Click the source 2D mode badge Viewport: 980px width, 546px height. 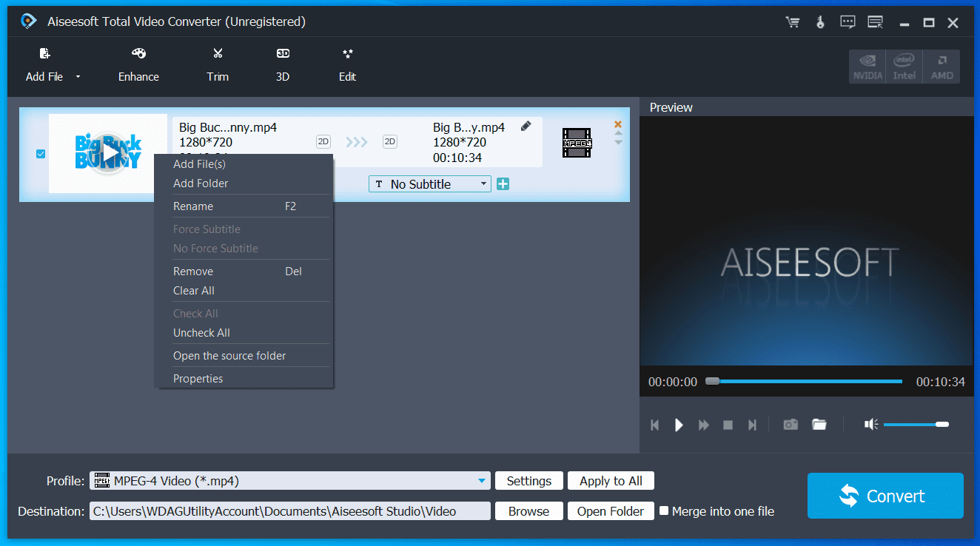click(323, 141)
